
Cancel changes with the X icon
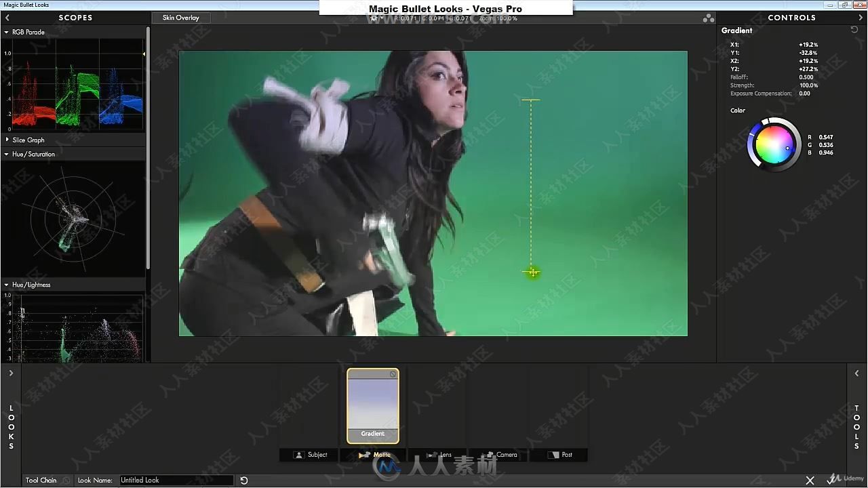coord(810,481)
